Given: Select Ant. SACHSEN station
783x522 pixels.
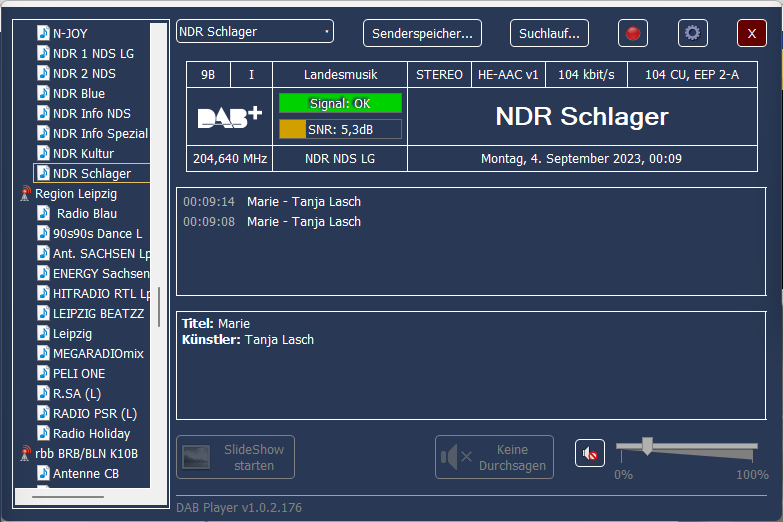Looking at the screenshot, I should (101, 253).
